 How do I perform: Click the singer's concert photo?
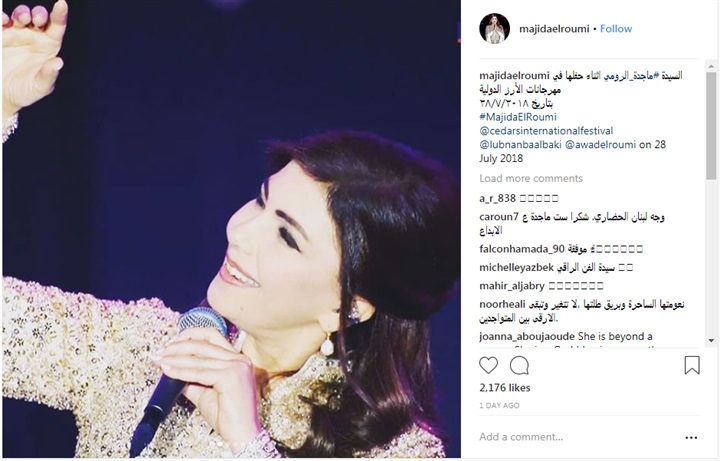[231, 229]
